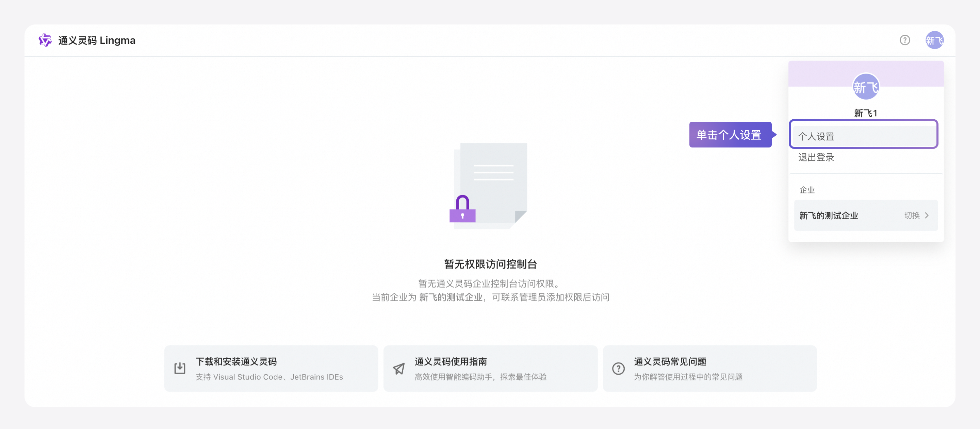Click the paper plane icon on 使用指南 card
980x429 pixels.
point(399,368)
